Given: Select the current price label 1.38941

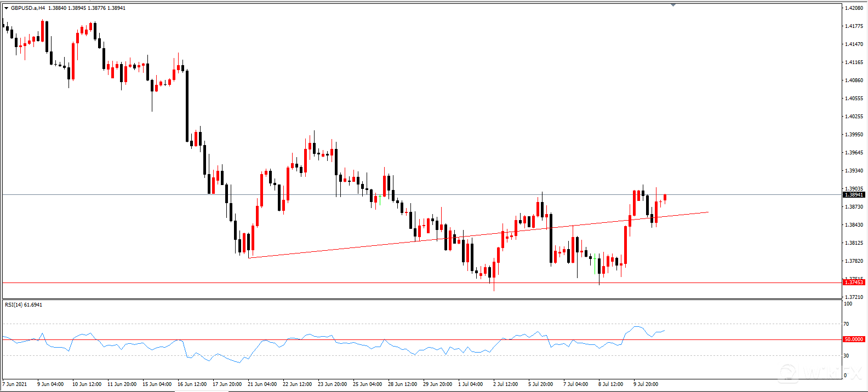Looking at the screenshot, I should pyautogui.click(x=854, y=195).
